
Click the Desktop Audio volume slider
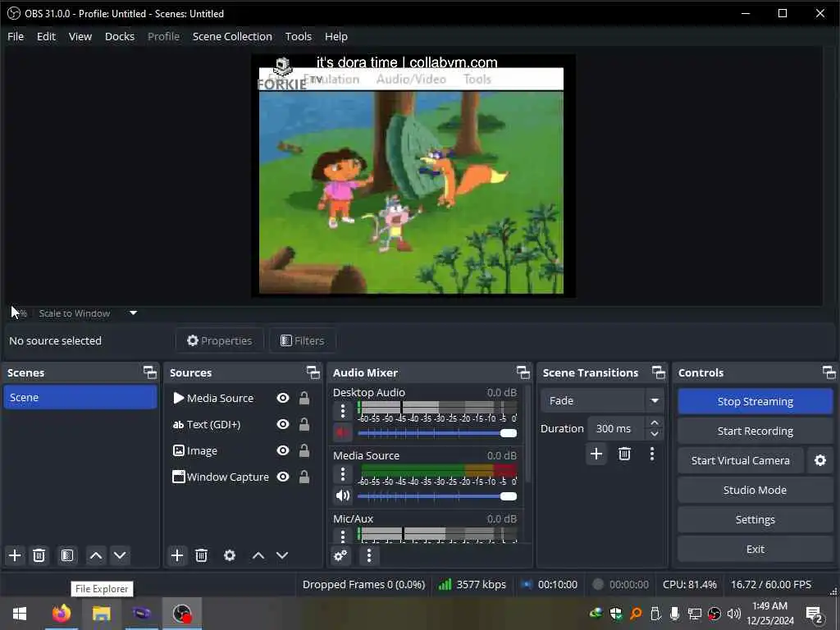tap(437, 433)
